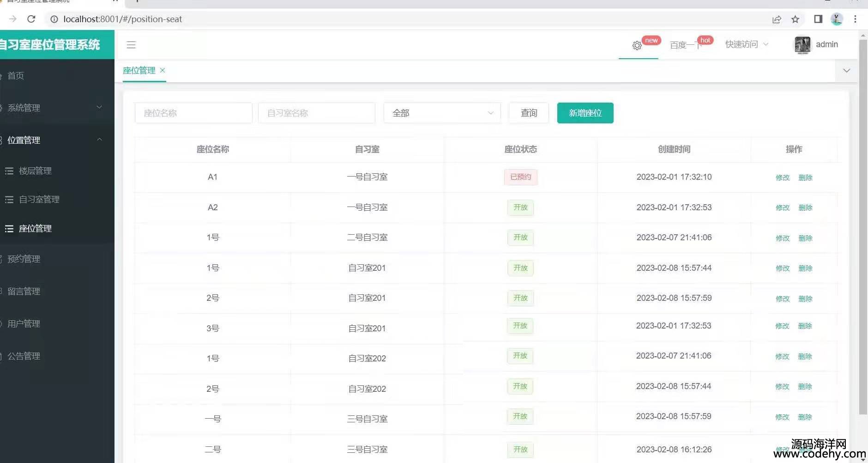Click 删除 in 自习室202 1号 row

point(805,356)
